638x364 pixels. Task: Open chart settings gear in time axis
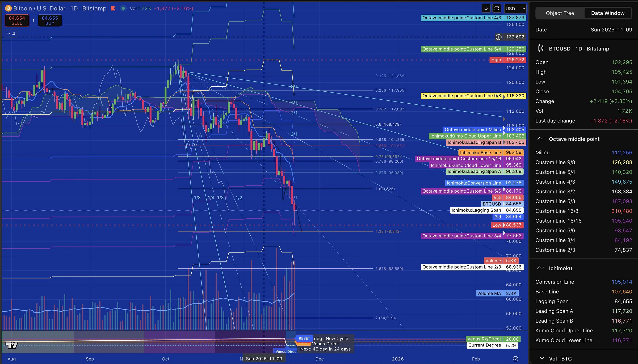515,359
